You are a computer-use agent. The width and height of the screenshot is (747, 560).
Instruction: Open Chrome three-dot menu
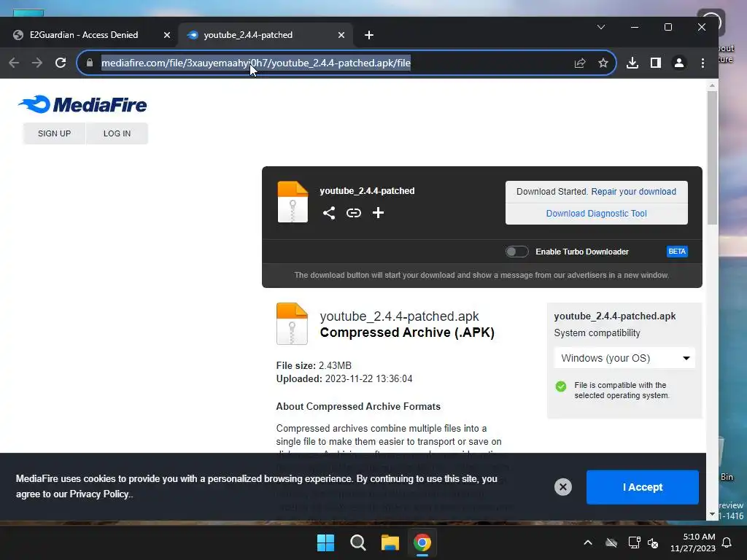point(703,63)
